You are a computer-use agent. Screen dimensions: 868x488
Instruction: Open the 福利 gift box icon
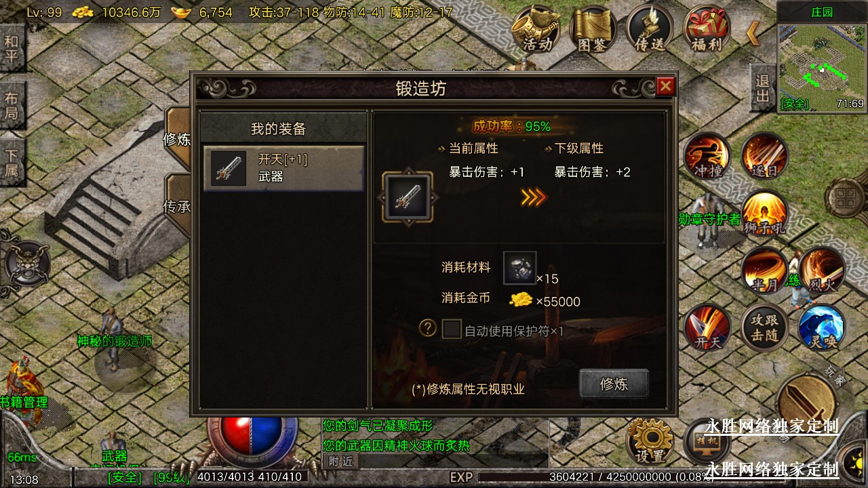707,30
